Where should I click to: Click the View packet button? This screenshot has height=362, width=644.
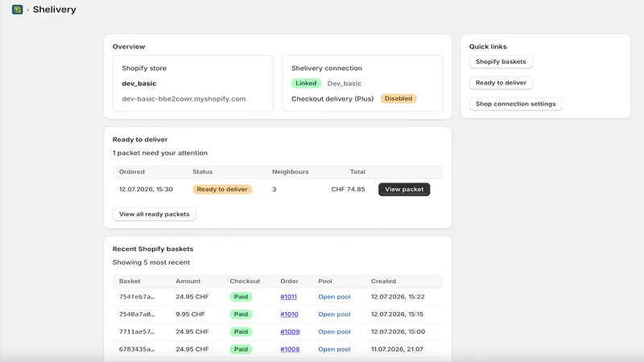pos(404,189)
